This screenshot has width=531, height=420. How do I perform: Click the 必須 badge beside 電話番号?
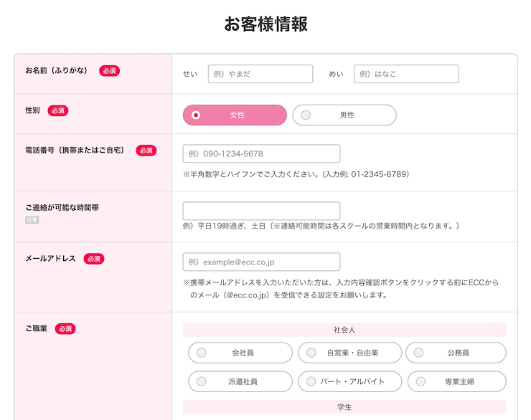(x=146, y=151)
